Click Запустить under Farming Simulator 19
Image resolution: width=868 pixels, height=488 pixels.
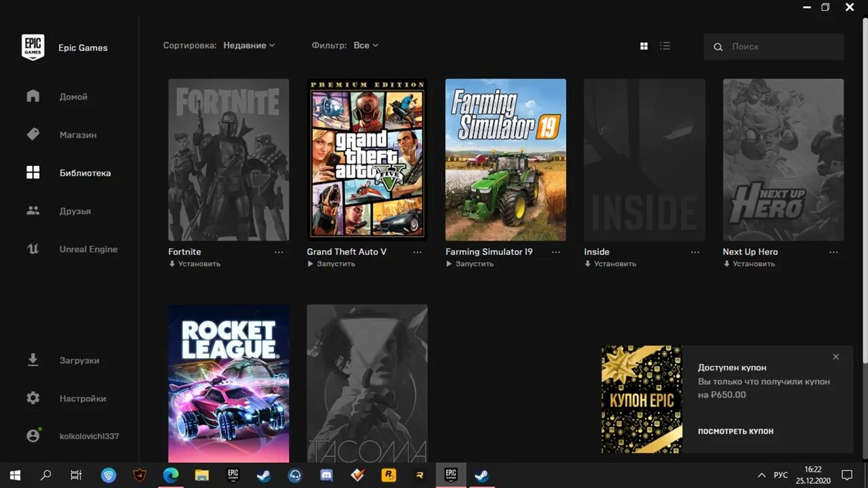pyautogui.click(x=470, y=264)
